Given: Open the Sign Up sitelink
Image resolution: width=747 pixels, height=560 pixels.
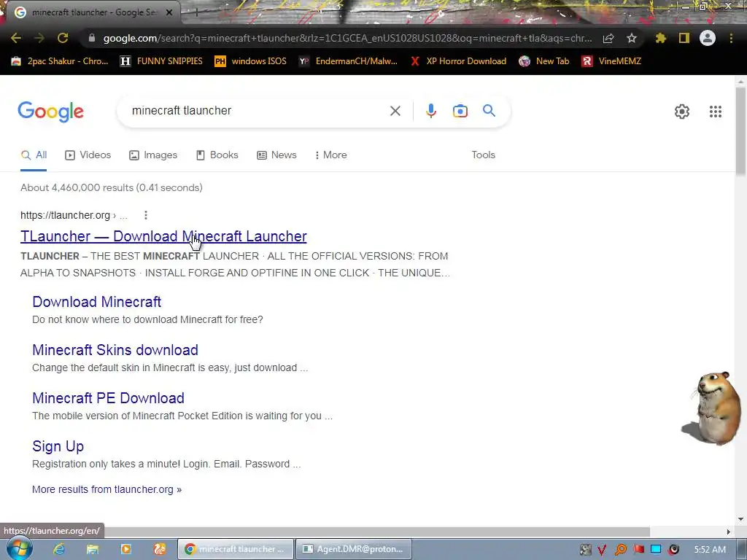Looking at the screenshot, I should 58,446.
